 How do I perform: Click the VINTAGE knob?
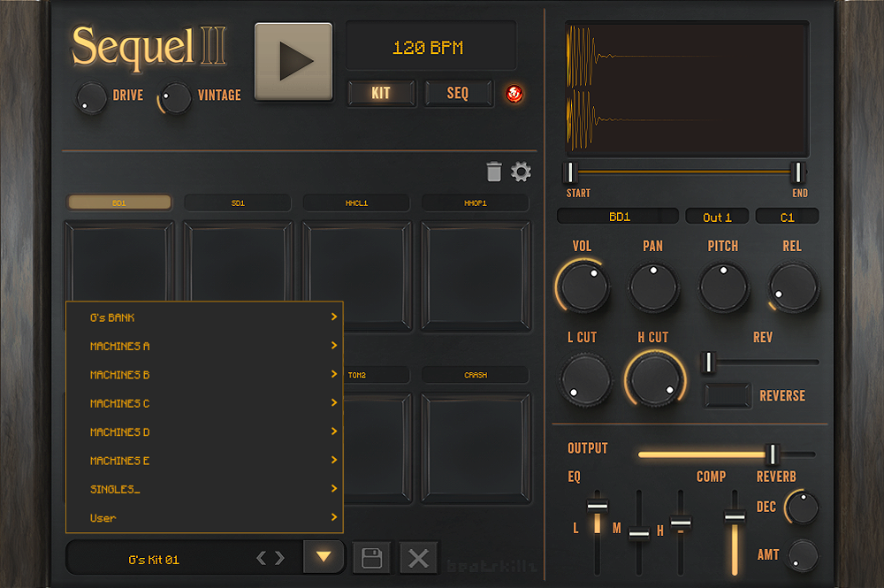[x=176, y=98]
